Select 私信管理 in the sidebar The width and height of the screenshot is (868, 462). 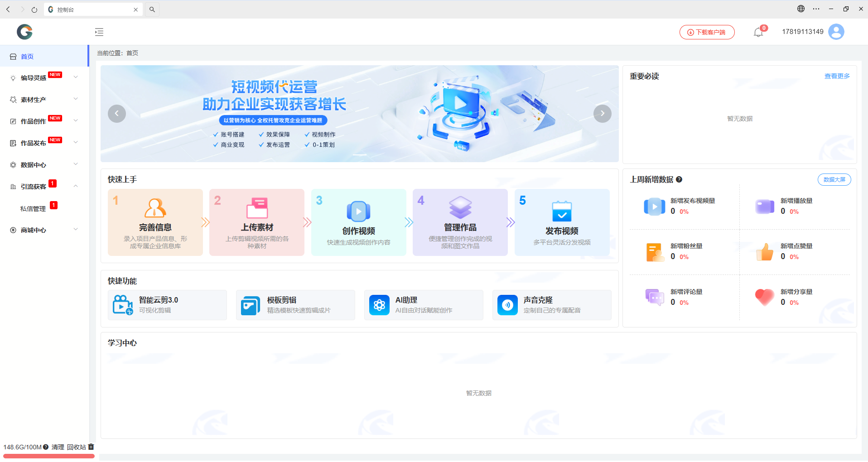tap(33, 209)
